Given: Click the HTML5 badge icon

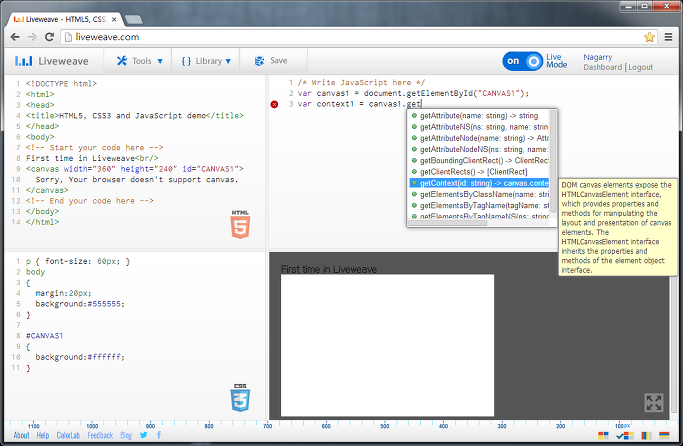Looking at the screenshot, I should [x=240, y=225].
